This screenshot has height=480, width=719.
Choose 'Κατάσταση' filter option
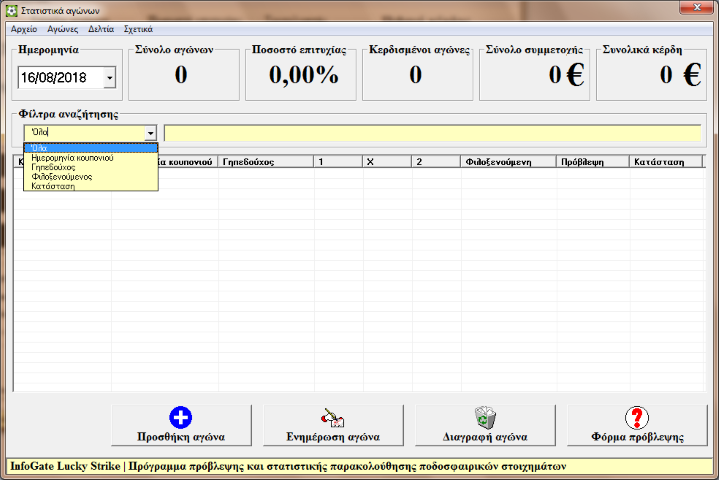point(90,186)
